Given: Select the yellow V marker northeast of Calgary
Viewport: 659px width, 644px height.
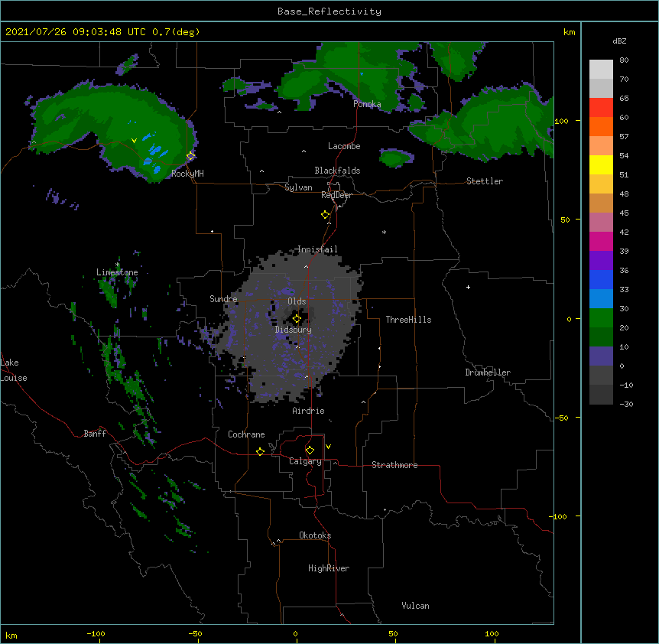Looking at the screenshot, I should [x=328, y=447].
